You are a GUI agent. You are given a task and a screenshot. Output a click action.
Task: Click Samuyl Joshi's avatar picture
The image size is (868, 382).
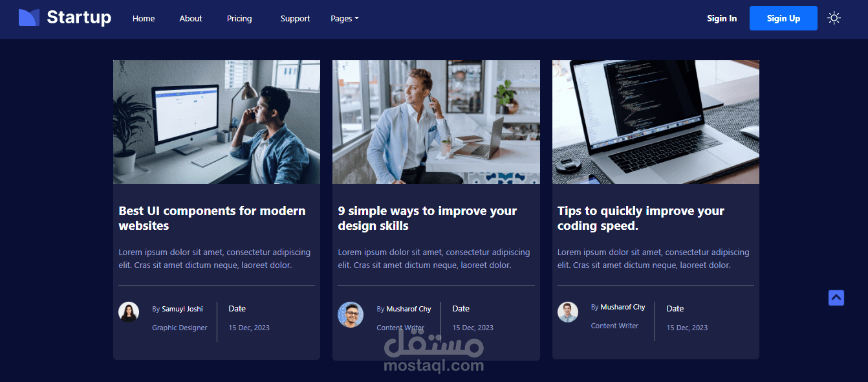[x=129, y=312]
